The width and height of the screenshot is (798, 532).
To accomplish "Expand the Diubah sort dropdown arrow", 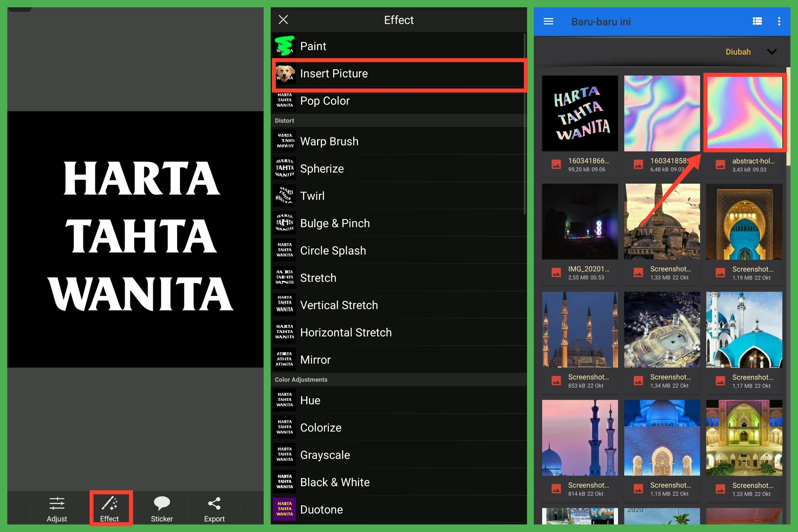I will (772, 52).
